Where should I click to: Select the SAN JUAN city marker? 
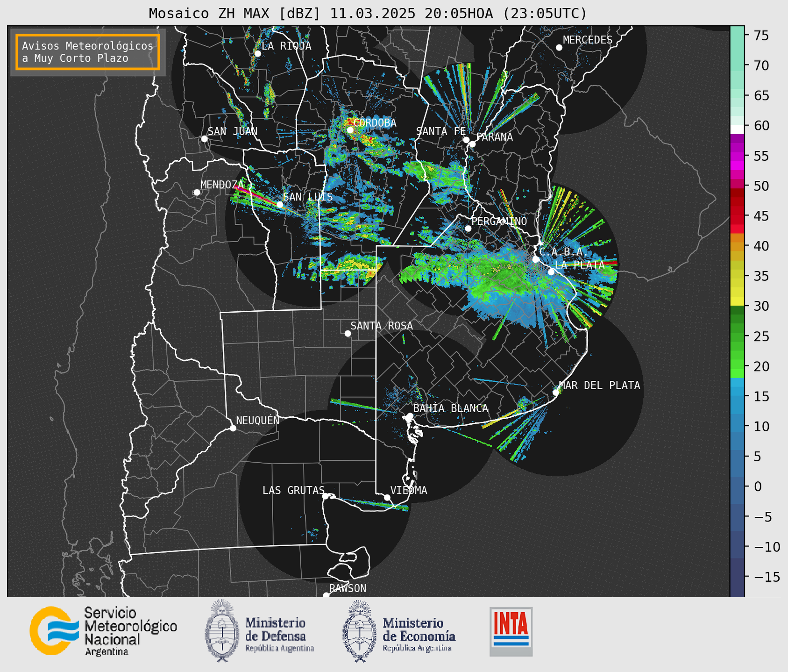point(204,139)
